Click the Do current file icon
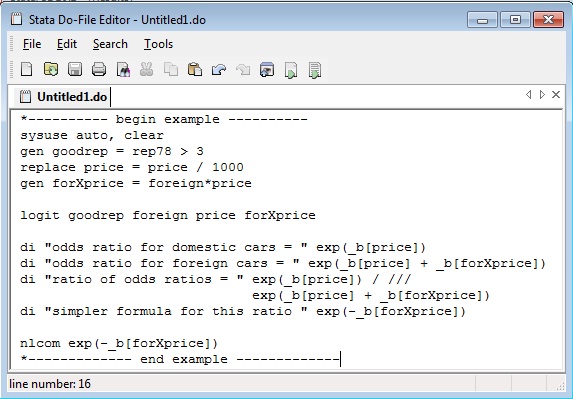This screenshot has height=399, width=573. pyautogui.click(x=315, y=70)
